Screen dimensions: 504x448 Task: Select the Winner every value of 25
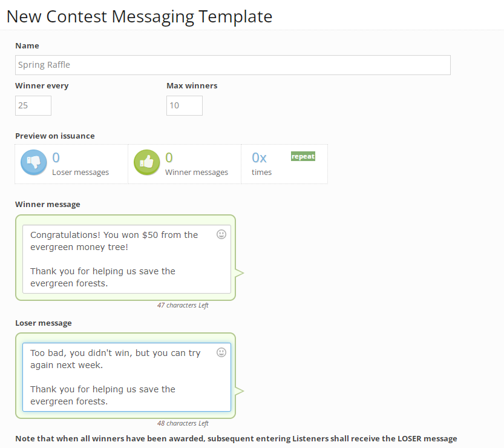point(33,105)
